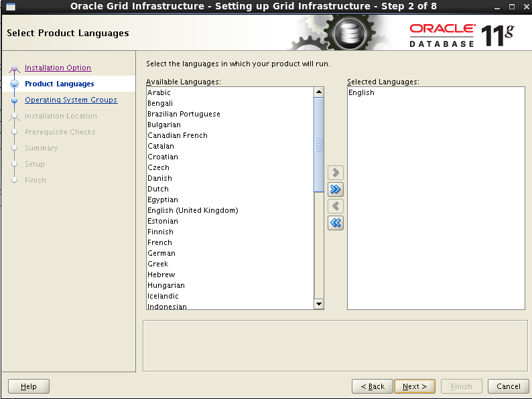Viewport: 532px width, 399px height.
Task: Select Canadian French in the list
Action: coord(230,135)
